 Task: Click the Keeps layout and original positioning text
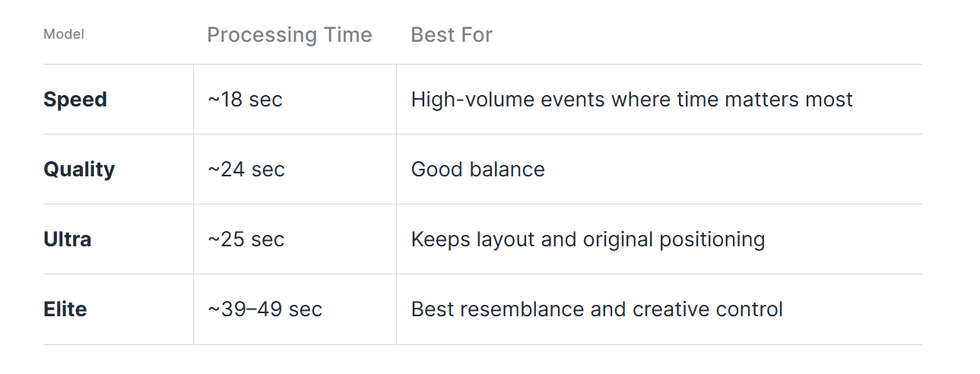point(588,239)
